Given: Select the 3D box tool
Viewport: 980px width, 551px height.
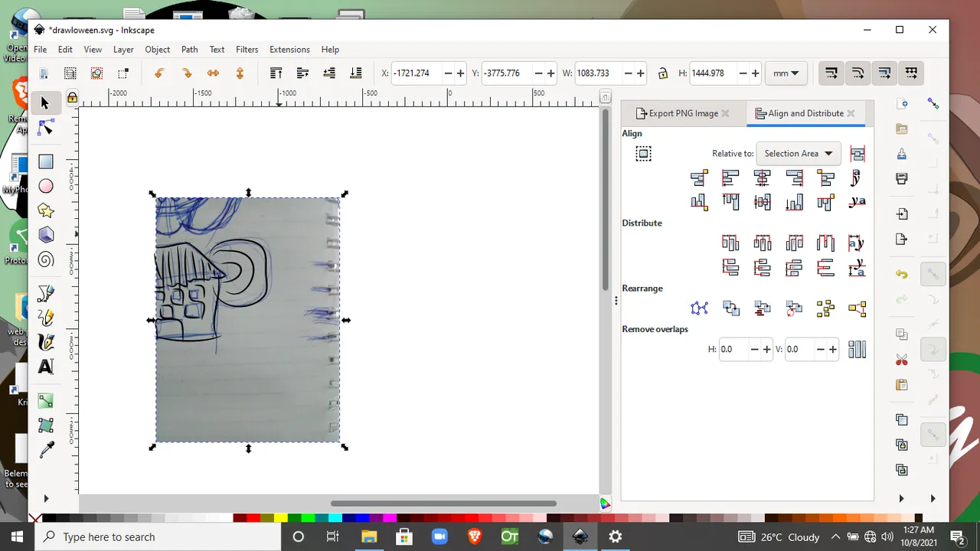Looking at the screenshot, I should click(x=46, y=235).
